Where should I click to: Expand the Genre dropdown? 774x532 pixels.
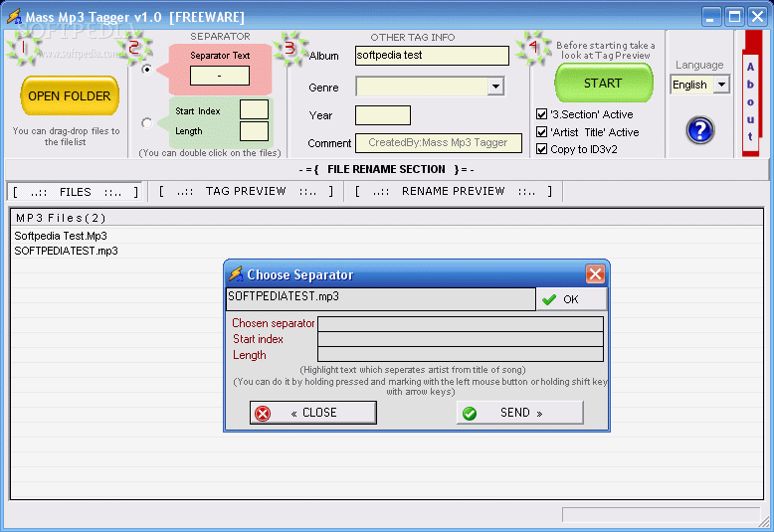coord(495,87)
